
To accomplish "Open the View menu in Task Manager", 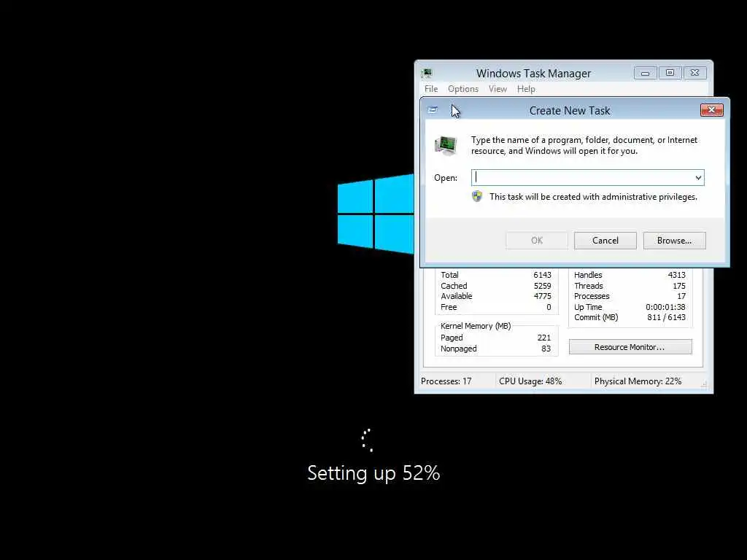I will click(498, 89).
